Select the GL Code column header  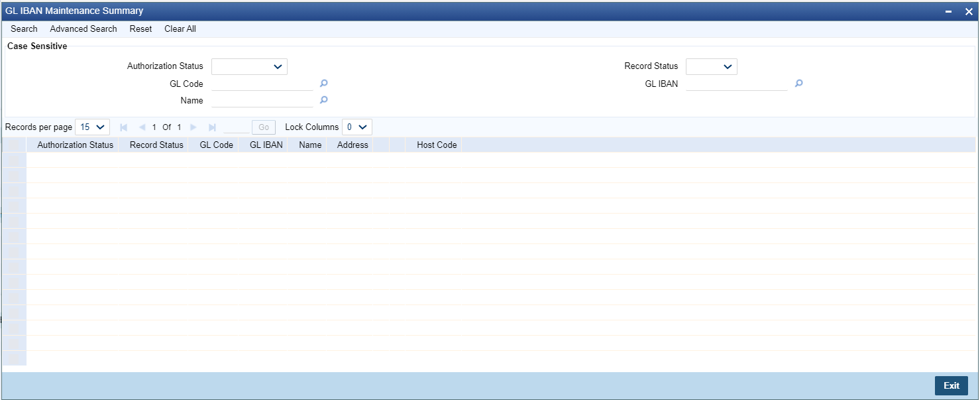coord(217,145)
